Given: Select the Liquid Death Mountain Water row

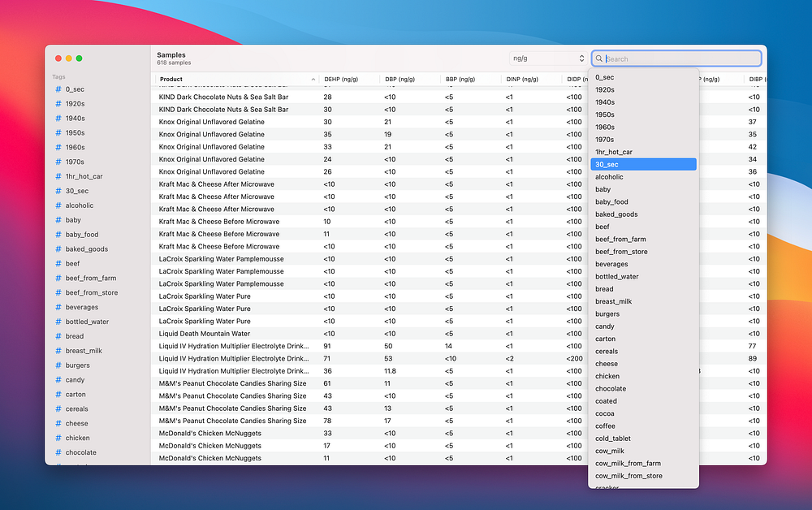Looking at the screenshot, I should (205, 334).
